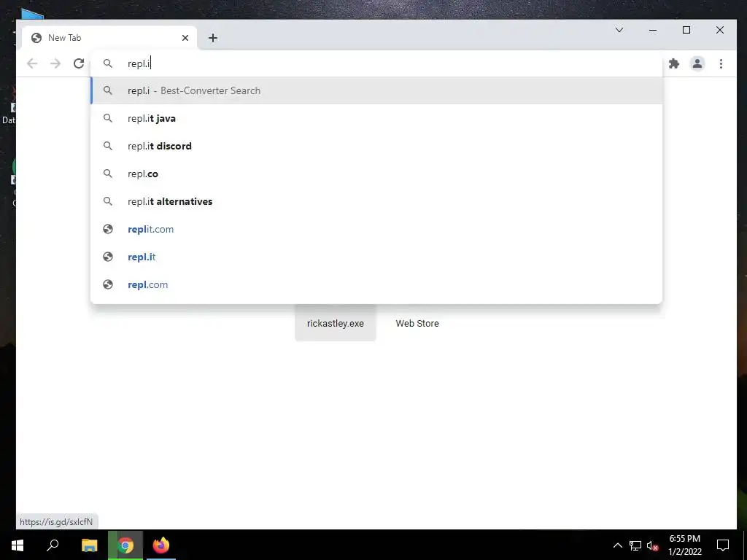
Task: Open Chrome's three-dot menu
Action: click(x=721, y=63)
